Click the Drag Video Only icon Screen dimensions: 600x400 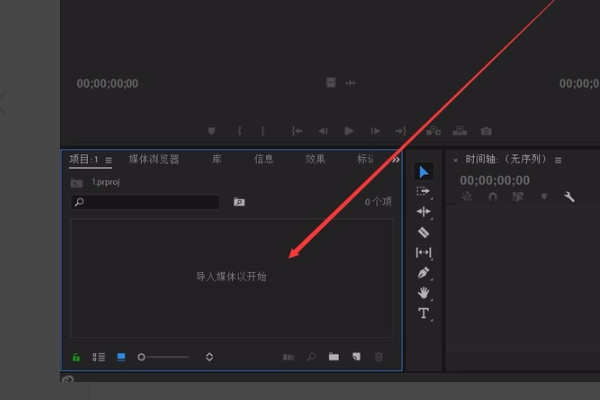coord(331,82)
